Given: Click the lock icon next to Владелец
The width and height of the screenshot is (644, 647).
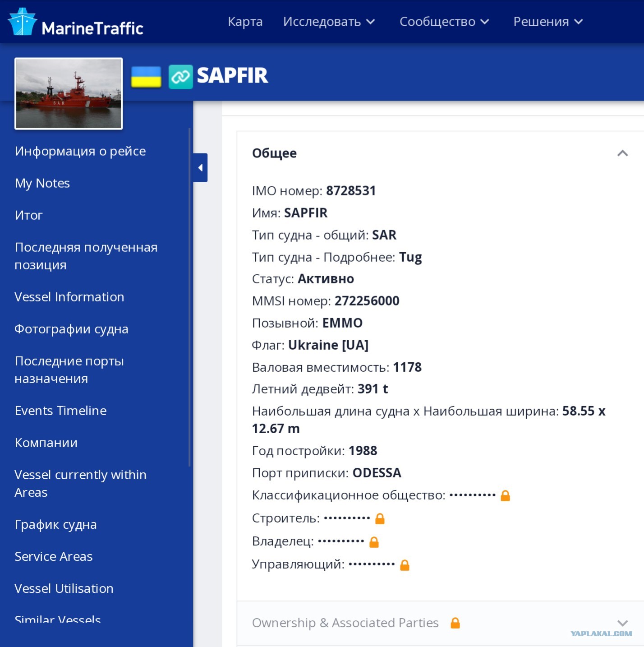Looking at the screenshot, I should 374,541.
